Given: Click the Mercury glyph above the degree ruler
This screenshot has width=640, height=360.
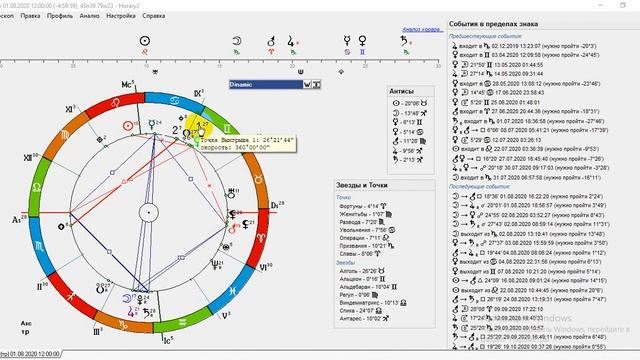Looking at the screenshot, I should coord(347,40).
